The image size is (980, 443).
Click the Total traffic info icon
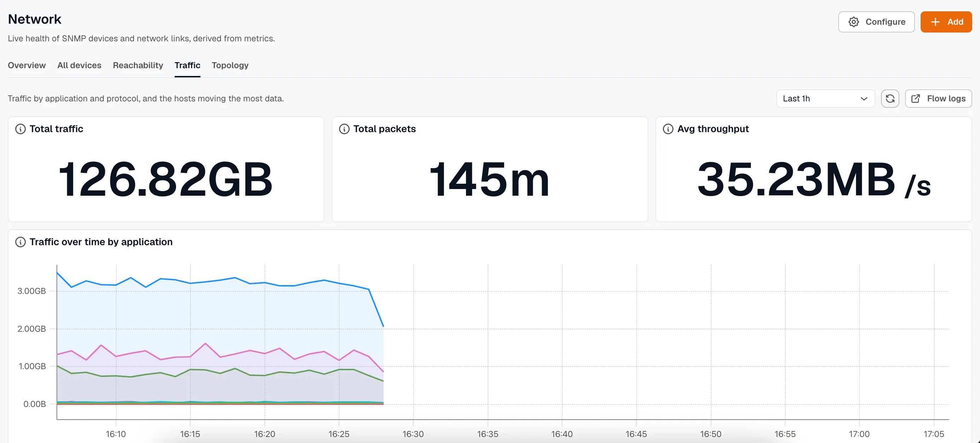coord(20,129)
